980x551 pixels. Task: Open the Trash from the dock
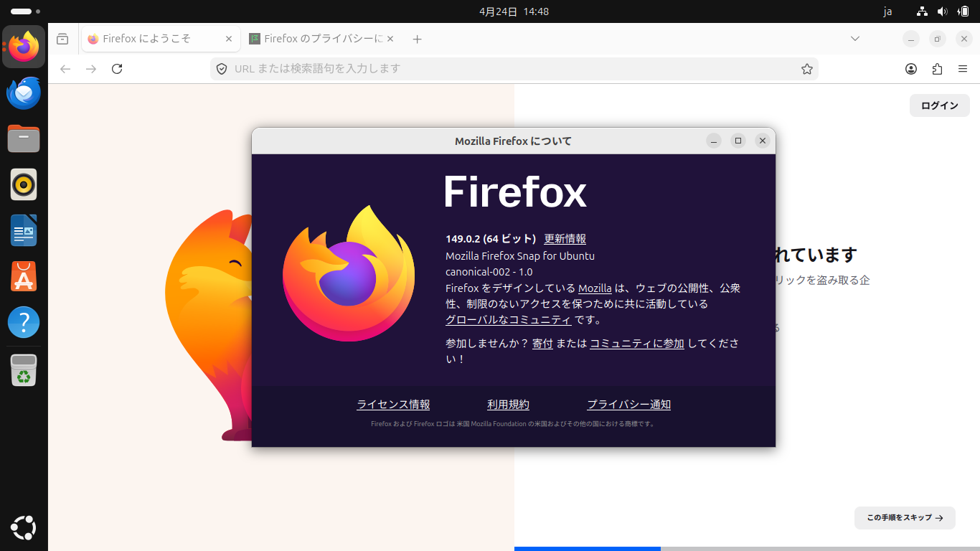(x=24, y=370)
